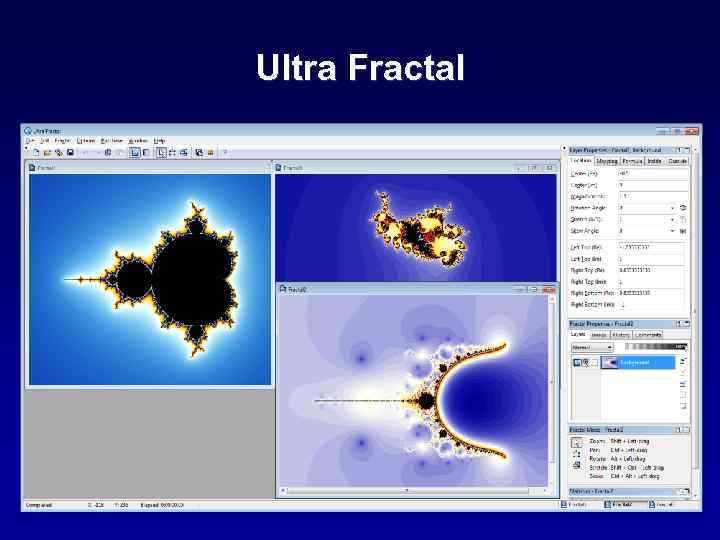The width and height of the screenshot is (720, 540).
Task: Click the Ultra Fractal app icon in title bar
Action: pos(28,131)
